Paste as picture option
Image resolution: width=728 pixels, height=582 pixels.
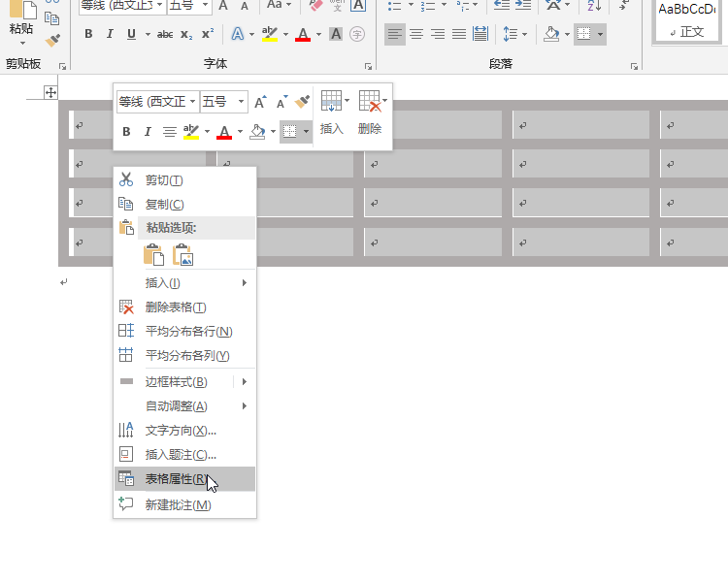tap(182, 255)
